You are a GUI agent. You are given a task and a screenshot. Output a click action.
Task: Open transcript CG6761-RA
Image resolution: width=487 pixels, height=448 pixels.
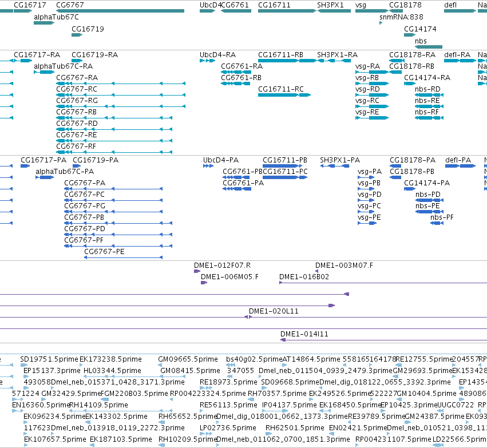pyautogui.click(x=241, y=66)
